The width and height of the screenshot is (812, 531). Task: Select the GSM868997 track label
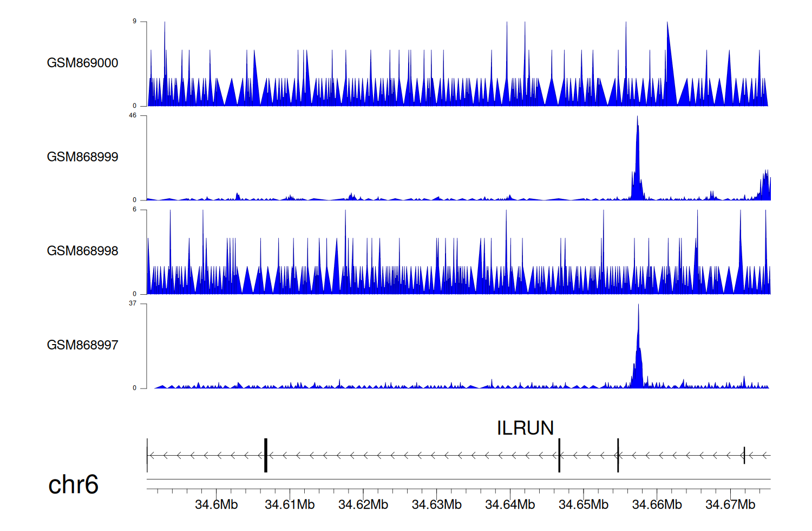pos(82,345)
